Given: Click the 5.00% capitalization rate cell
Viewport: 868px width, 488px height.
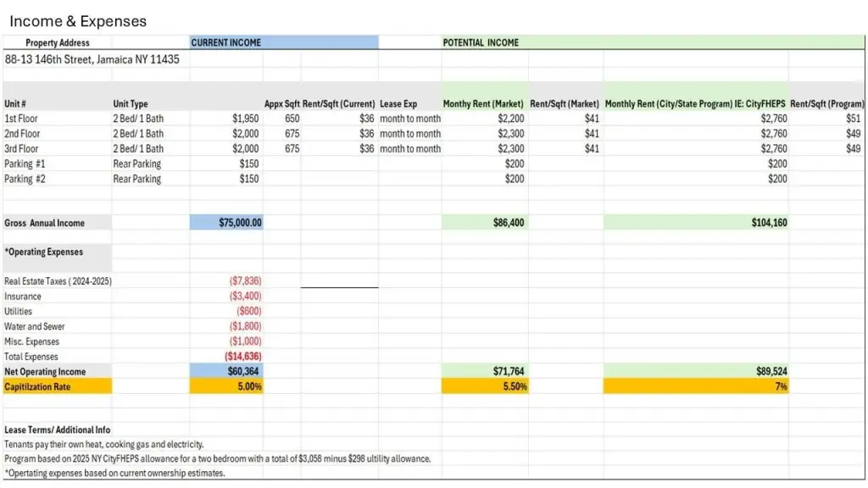Looking at the screenshot, I should pyautogui.click(x=246, y=386).
